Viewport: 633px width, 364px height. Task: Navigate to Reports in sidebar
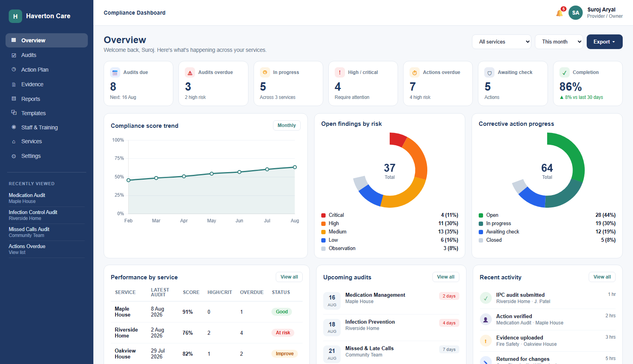point(47,99)
